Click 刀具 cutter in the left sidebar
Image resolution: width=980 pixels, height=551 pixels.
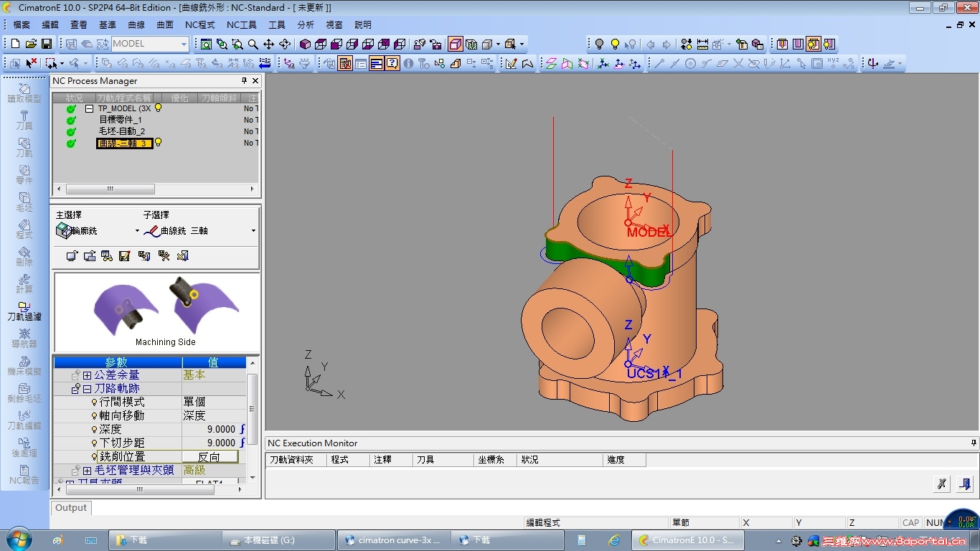[24, 120]
